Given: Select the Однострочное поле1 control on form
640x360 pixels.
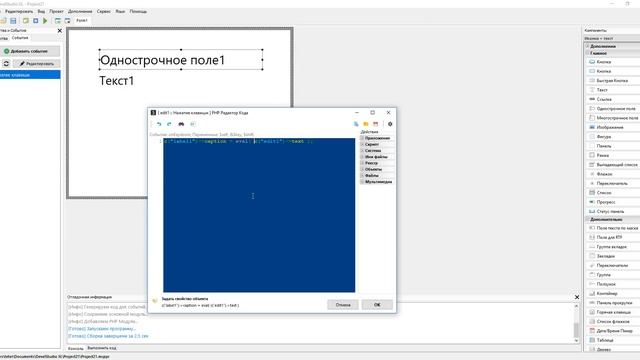Looking at the screenshot, I should tap(181, 60).
